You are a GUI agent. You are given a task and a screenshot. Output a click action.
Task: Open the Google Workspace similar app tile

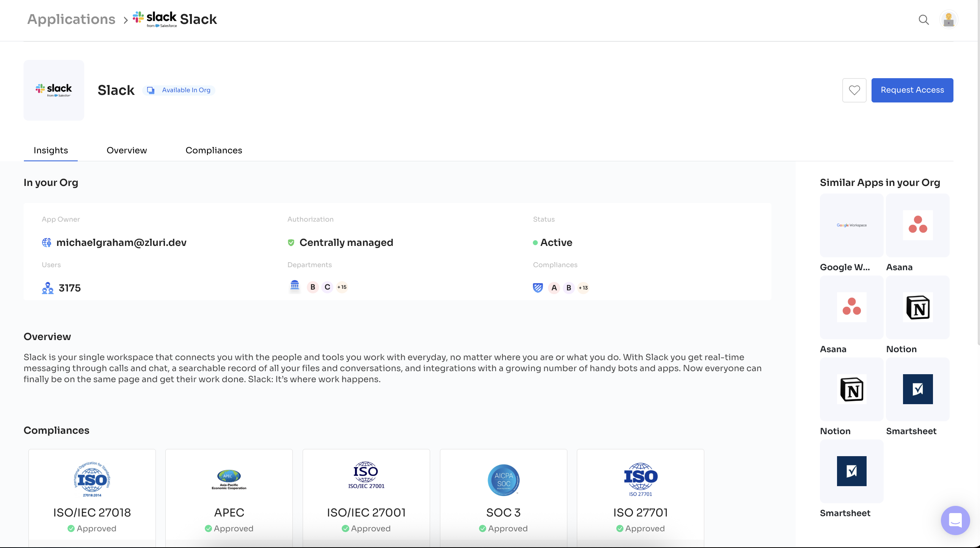pos(851,225)
